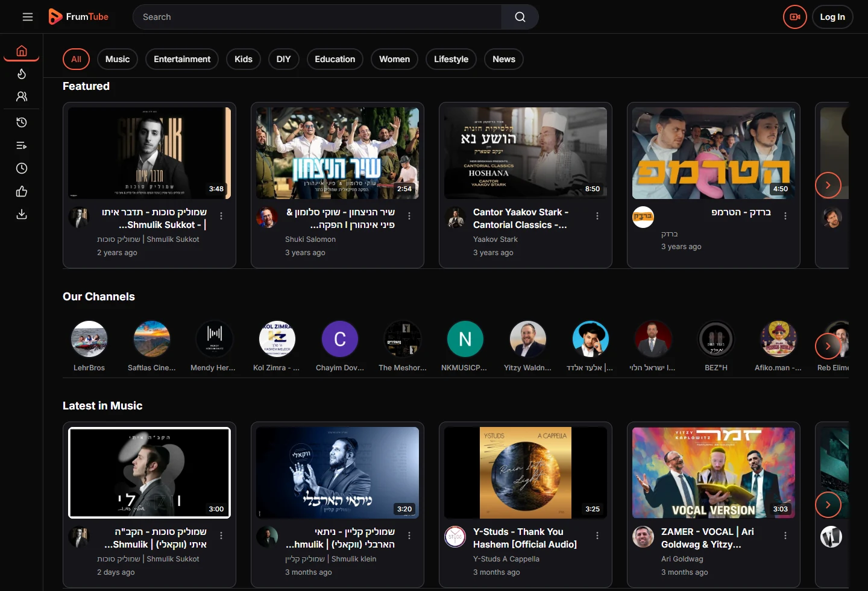Open Yitzy Waldner channel avatar
The image size is (868, 591).
[528, 339]
